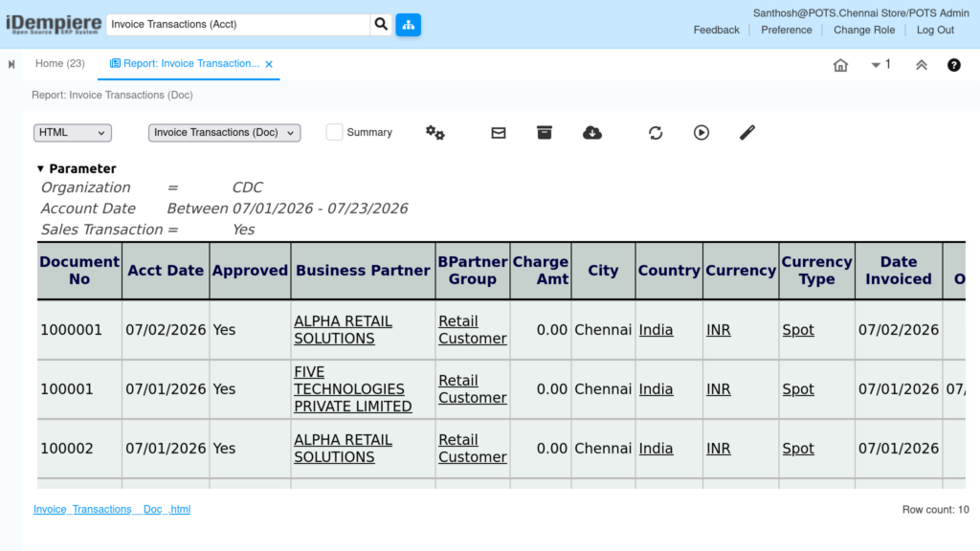The image size is (980, 551).
Task: Open FIVE TECHNOLOGIES PRIVATE LIMITED link
Action: (x=352, y=388)
